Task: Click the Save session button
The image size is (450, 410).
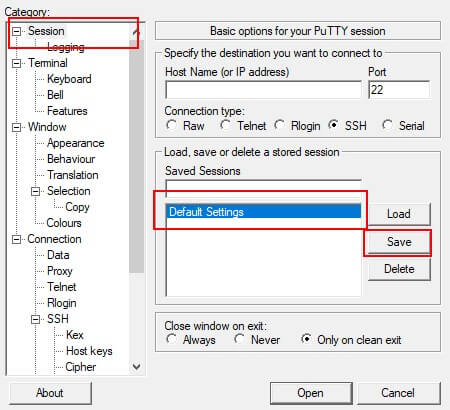Action: tap(399, 242)
